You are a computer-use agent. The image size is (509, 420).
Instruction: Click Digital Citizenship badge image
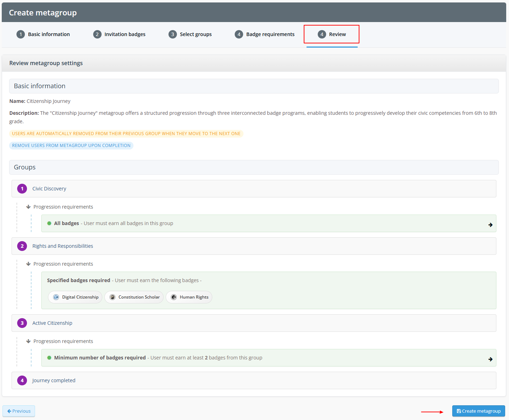[x=56, y=297]
